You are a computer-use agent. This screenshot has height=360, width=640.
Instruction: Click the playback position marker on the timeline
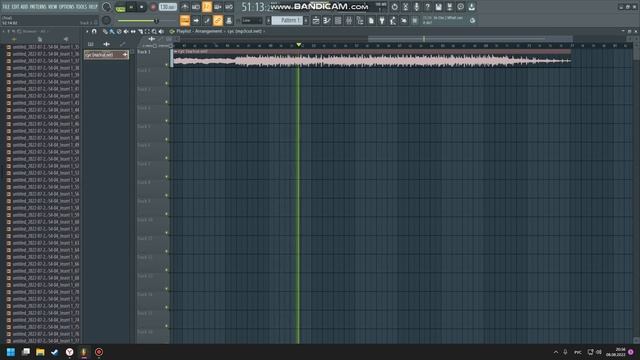[298, 44]
